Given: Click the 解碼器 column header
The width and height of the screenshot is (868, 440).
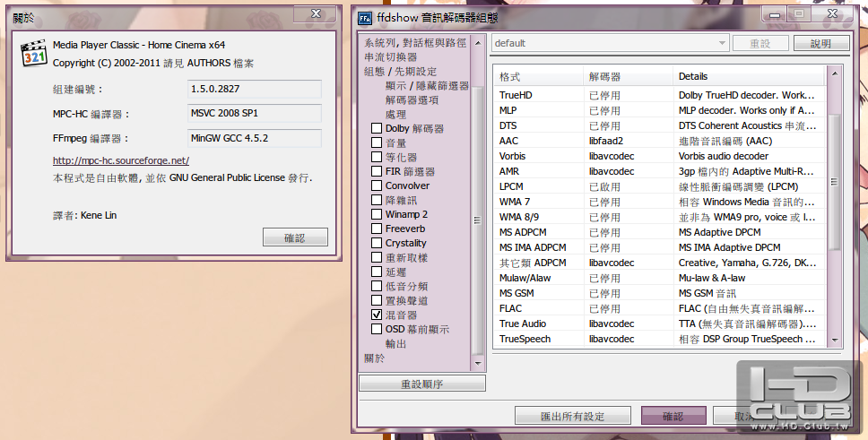Looking at the screenshot, I should tap(629, 76).
